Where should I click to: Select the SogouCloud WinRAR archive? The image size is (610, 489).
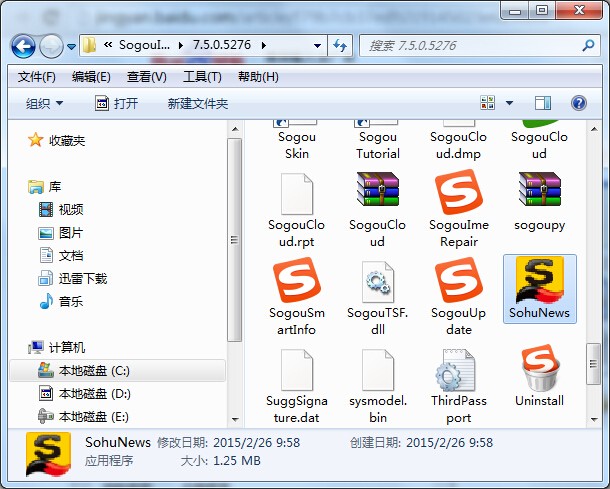click(x=377, y=210)
